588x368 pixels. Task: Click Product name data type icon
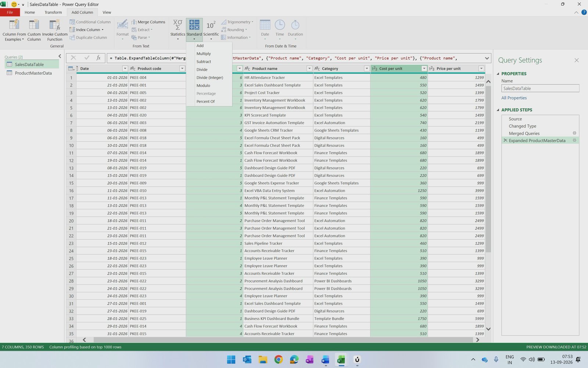(x=247, y=68)
